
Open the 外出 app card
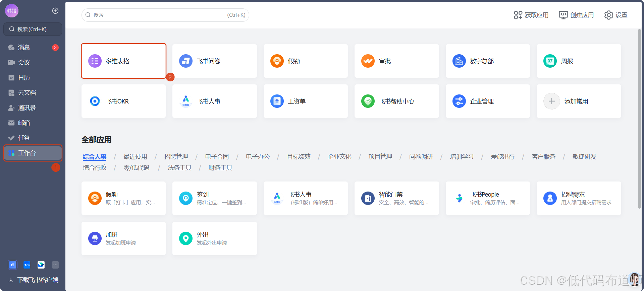pos(215,238)
